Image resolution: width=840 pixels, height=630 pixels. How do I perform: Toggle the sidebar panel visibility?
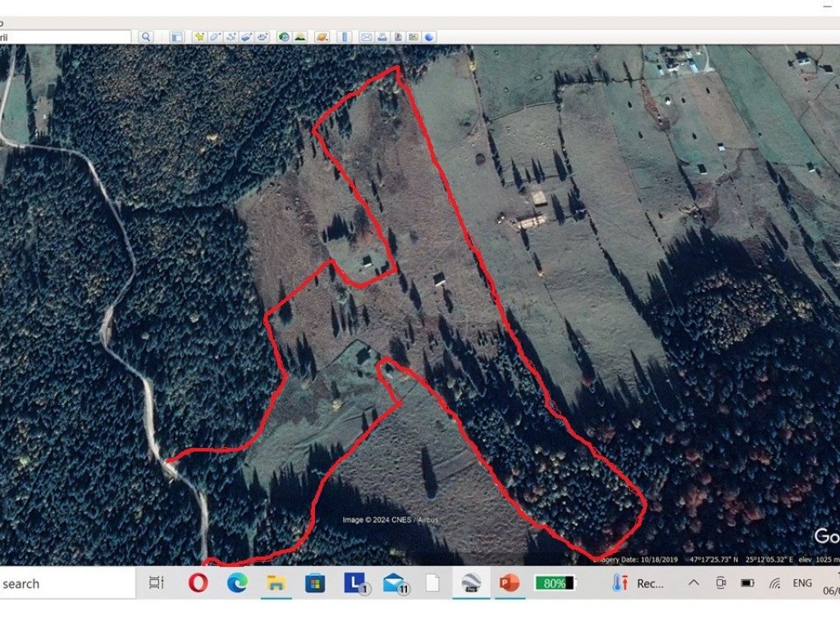click(x=177, y=37)
